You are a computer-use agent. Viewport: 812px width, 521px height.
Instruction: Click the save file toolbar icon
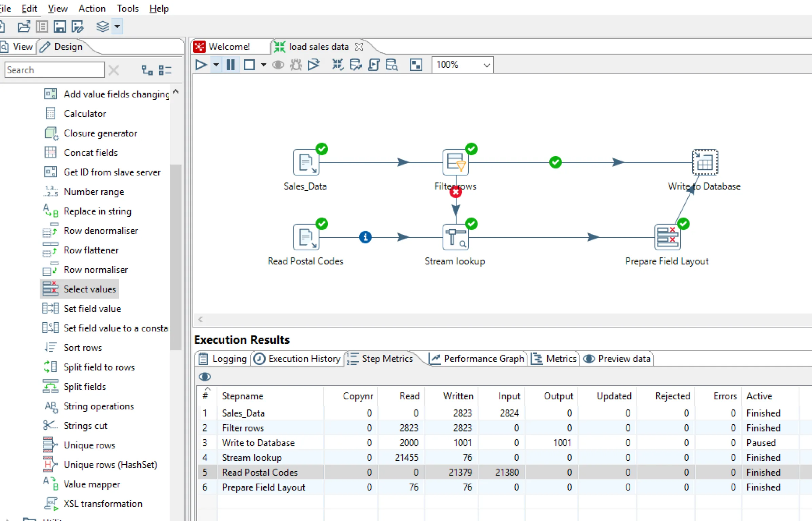[60, 26]
